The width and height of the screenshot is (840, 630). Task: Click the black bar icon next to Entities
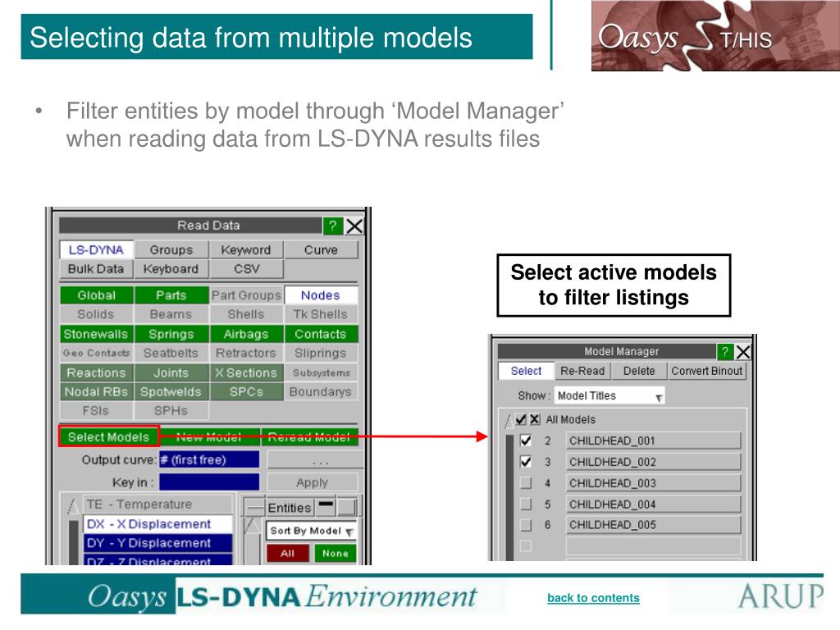[x=326, y=504]
